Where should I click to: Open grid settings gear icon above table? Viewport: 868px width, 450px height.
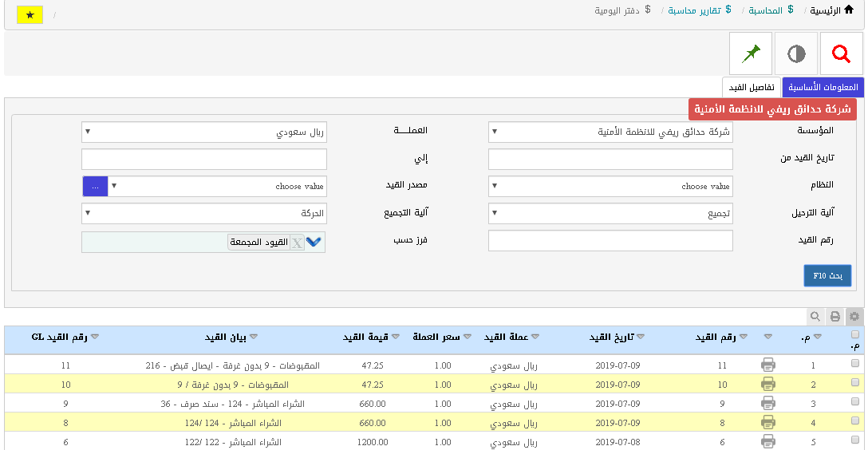pyautogui.click(x=854, y=317)
